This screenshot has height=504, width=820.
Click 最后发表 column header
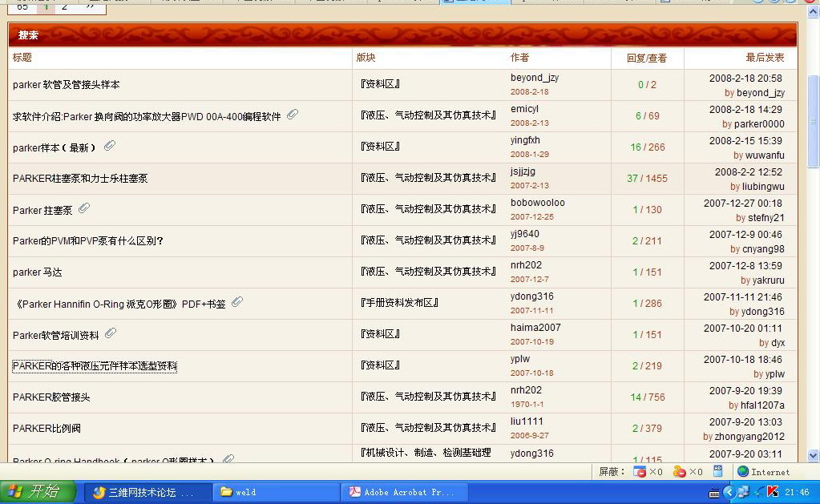765,58
